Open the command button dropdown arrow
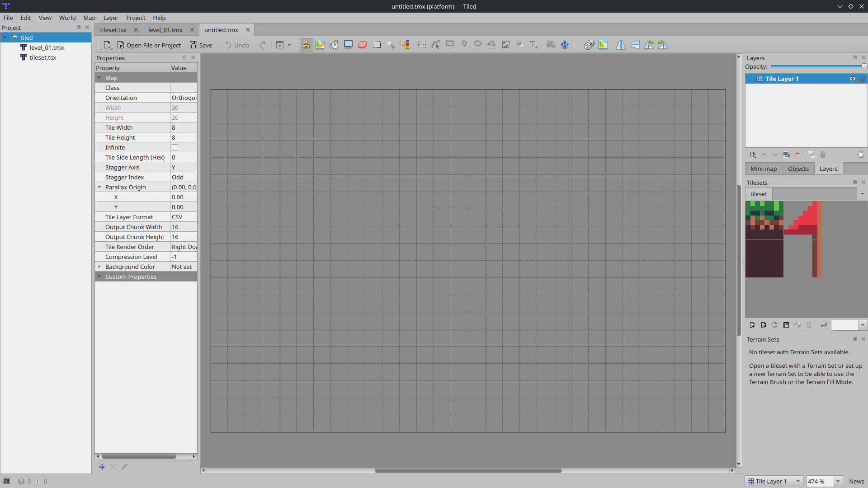Screen dimensions: 868x488 click(x=289, y=45)
